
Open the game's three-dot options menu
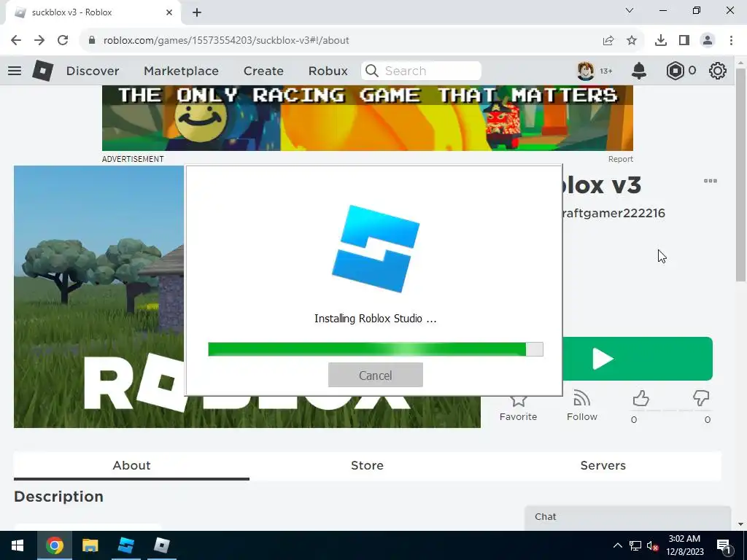(x=711, y=181)
